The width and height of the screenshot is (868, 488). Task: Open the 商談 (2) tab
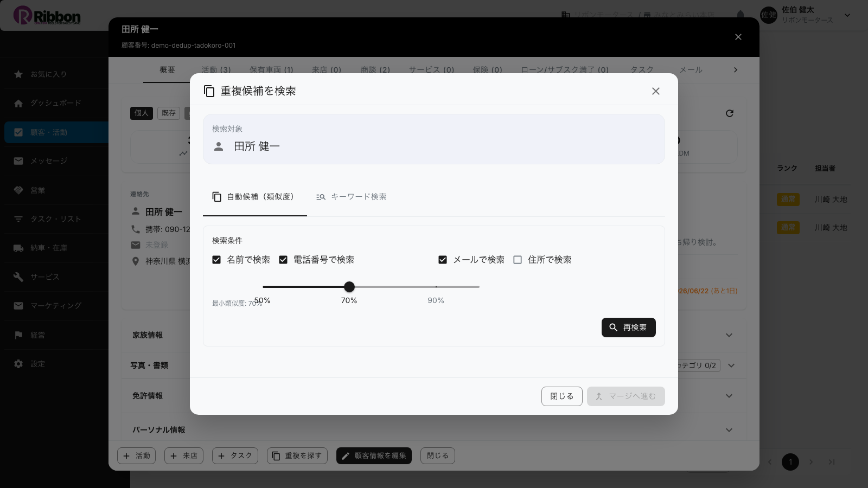375,70
